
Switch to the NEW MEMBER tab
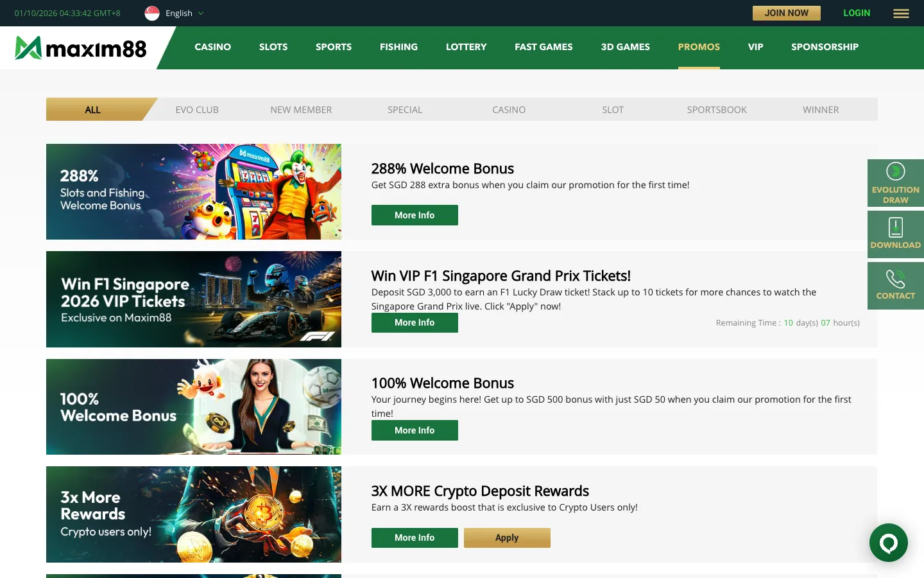click(301, 110)
